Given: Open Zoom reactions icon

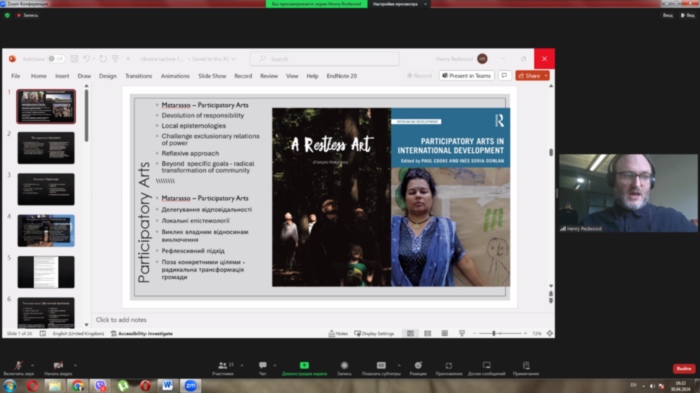Looking at the screenshot, I should [x=418, y=368].
